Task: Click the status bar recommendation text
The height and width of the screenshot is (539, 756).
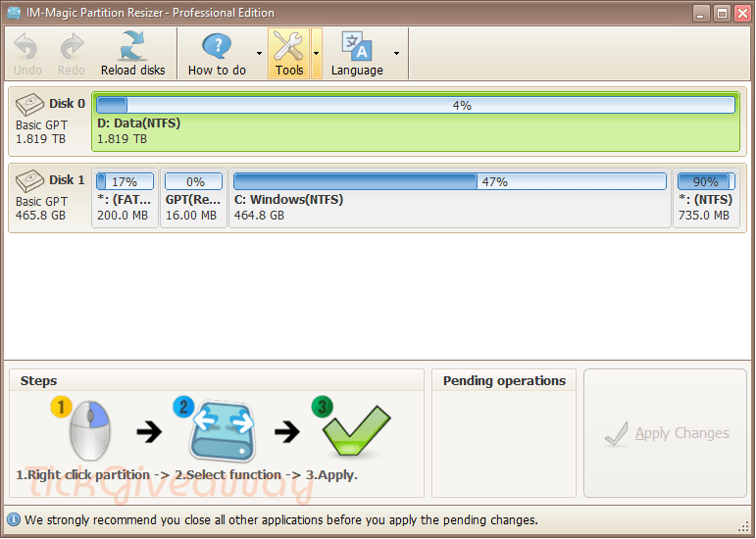Action: [x=281, y=520]
